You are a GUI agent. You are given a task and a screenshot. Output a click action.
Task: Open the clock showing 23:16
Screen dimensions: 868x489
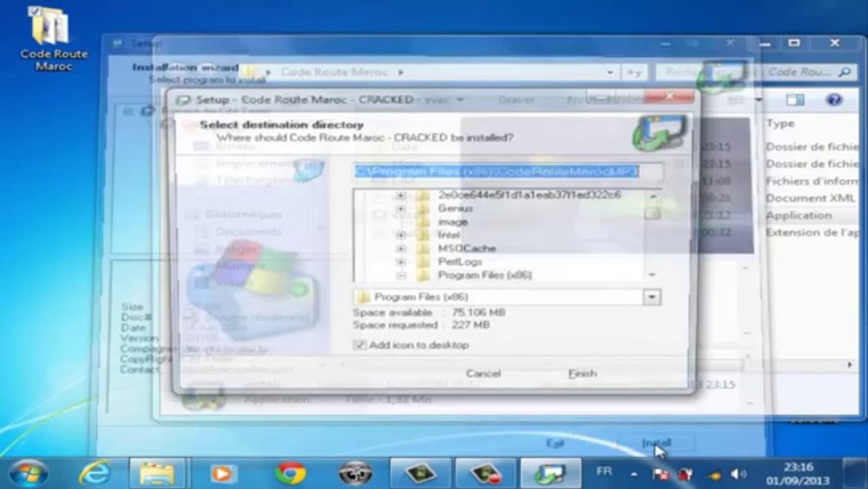(798, 473)
